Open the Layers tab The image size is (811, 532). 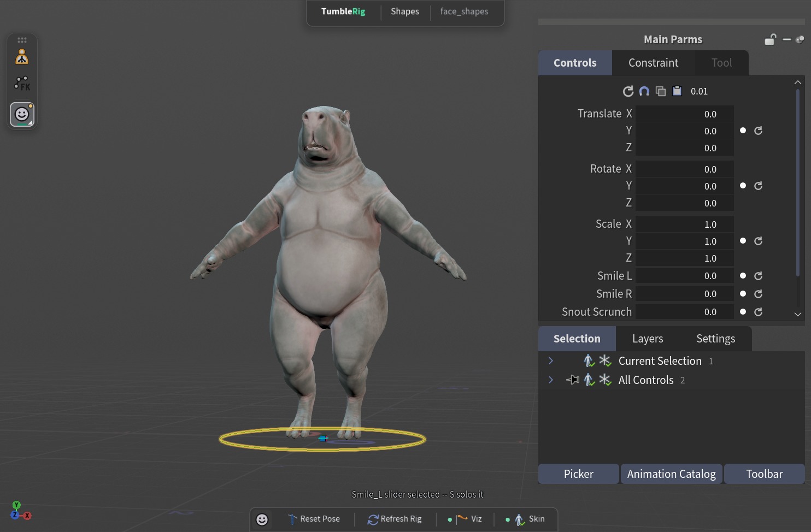(648, 339)
